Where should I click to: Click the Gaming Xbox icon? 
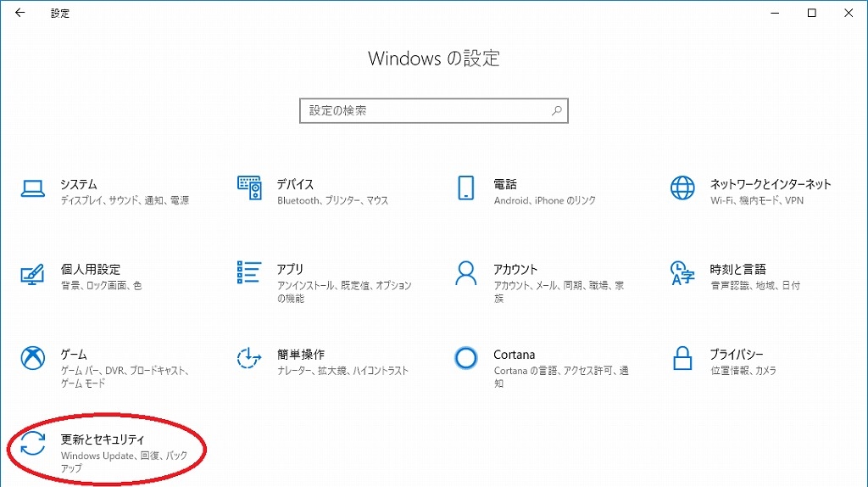tap(33, 358)
